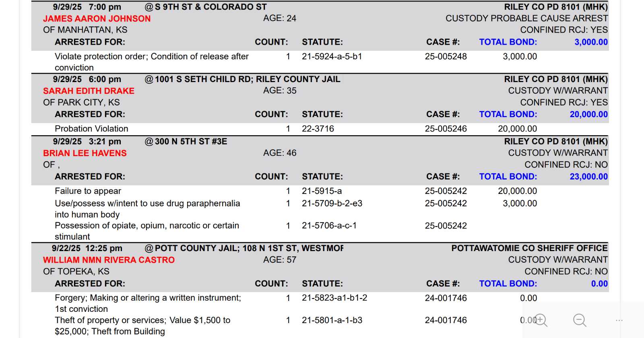Click the name WILLIAM NMN RIVERA CASTRO
The width and height of the screenshot is (644, 338).
[109, 260]
